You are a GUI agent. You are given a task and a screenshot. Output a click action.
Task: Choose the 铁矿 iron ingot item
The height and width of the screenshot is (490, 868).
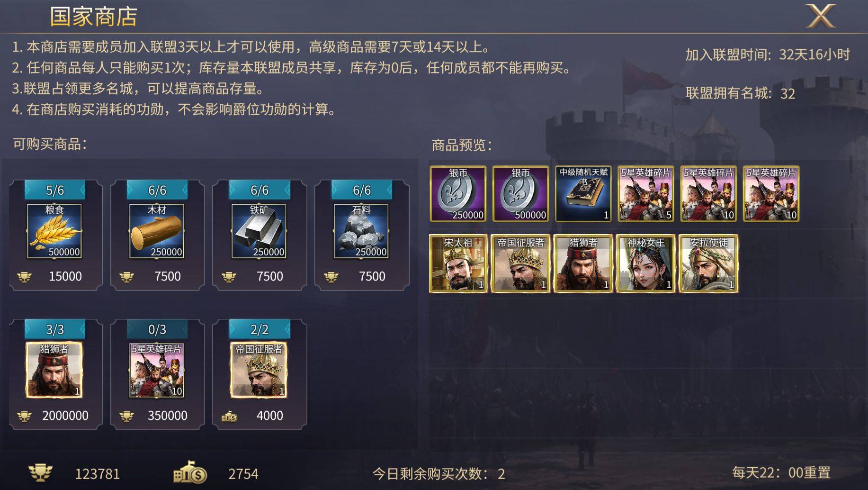(x=259, y=231)
